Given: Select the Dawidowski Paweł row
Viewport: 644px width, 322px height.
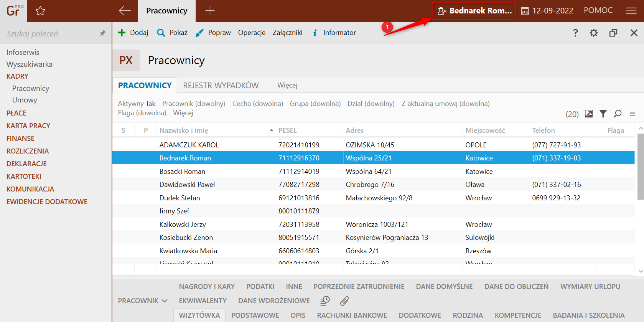Looking at the screenshot, I should point(373,185).
